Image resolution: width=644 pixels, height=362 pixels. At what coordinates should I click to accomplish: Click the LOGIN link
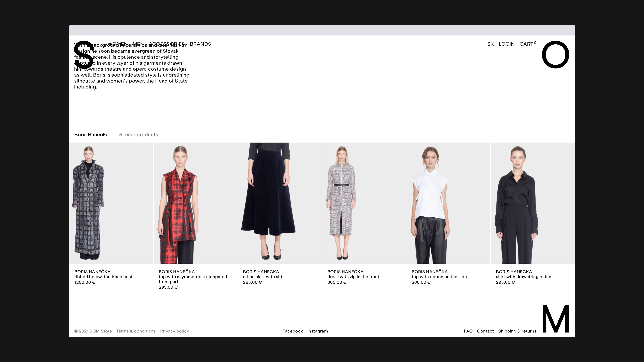coord(507,44)
